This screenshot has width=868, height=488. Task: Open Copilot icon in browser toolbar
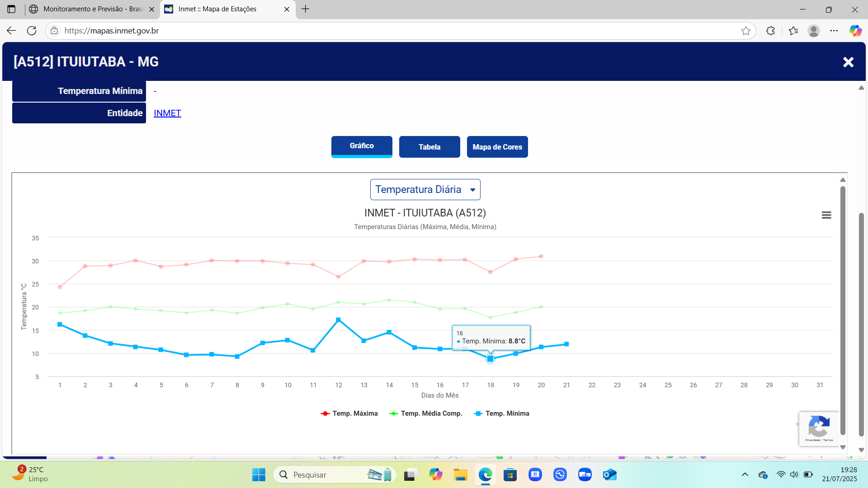click(x=855, y=31)
